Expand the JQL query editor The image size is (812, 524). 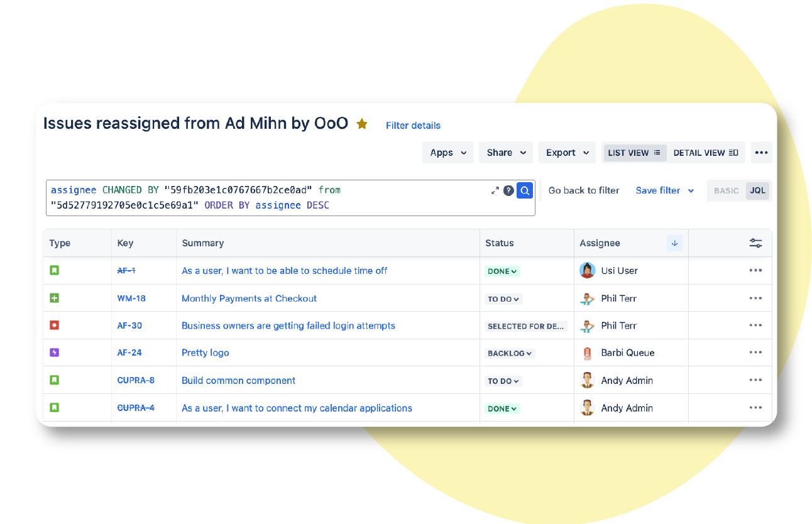tap(495, 190)
